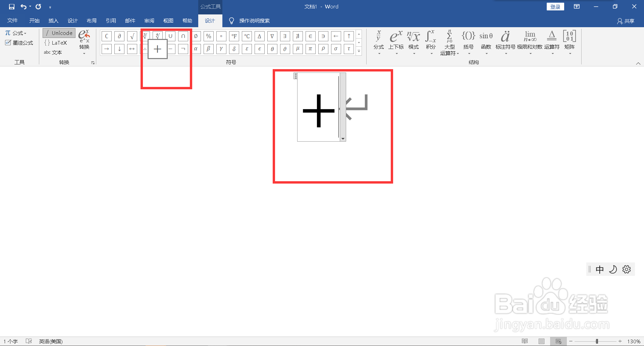Insert the degrees Celsius symbol
644x346 pixels.
[247, 36]
